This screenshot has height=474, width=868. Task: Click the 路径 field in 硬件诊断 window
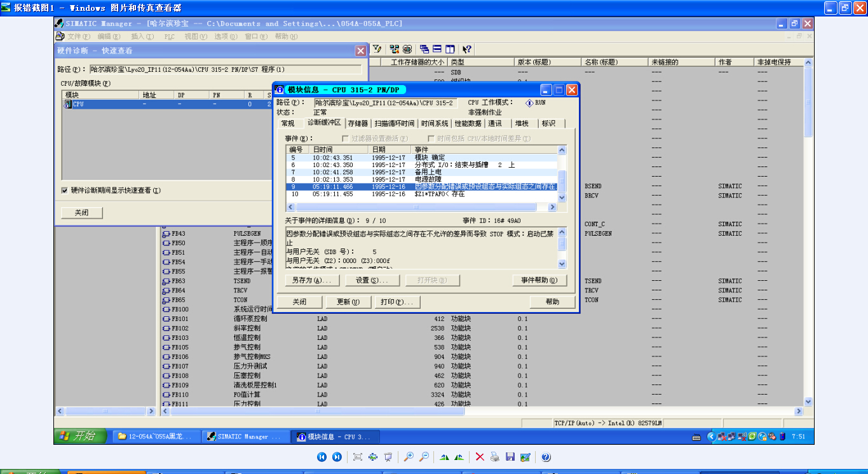pos(226,69)
